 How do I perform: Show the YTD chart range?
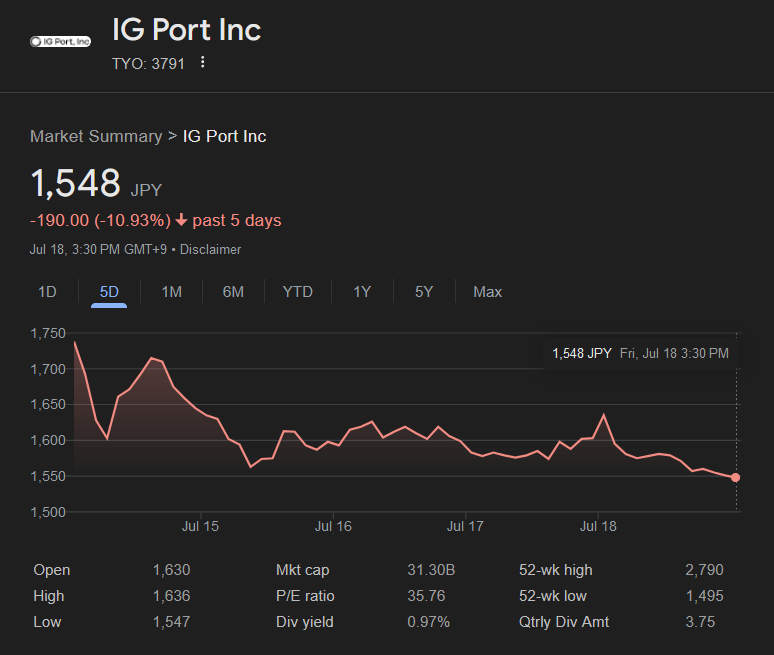(298, 292)
